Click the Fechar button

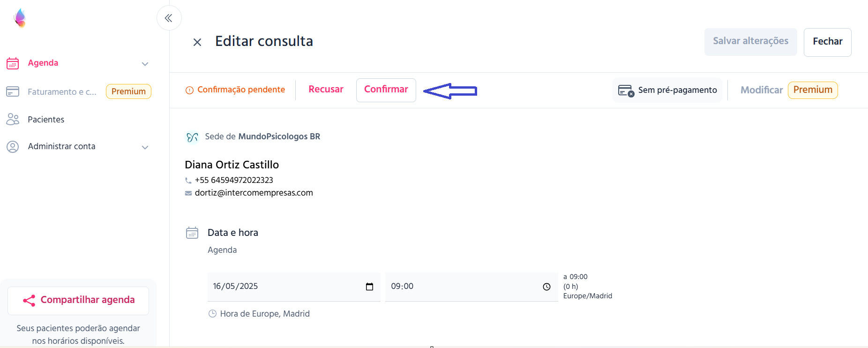827,42
